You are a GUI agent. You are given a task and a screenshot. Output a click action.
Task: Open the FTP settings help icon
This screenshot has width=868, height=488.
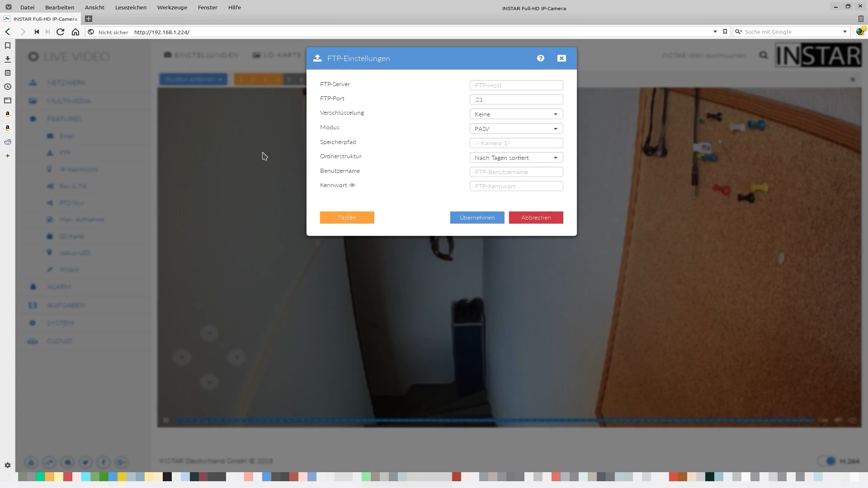pyautogui.click(x=541, y=58)
